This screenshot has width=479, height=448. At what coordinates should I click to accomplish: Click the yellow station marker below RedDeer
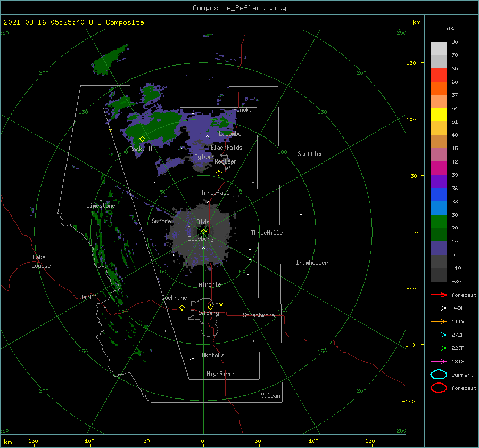click(219, 173)
